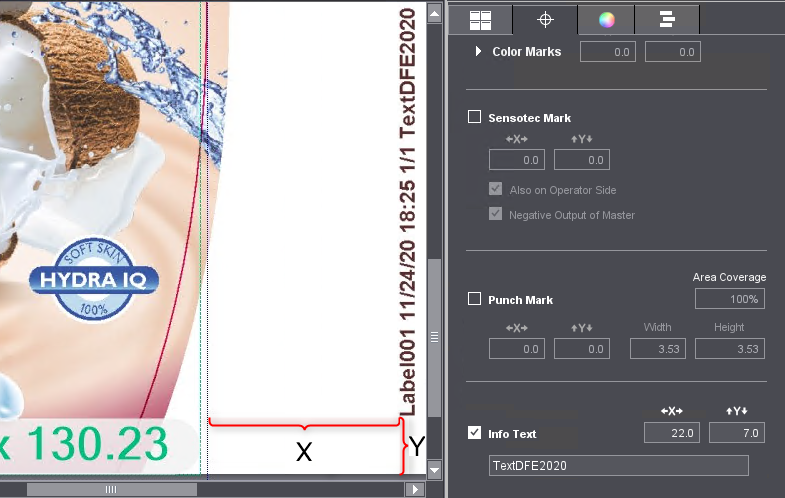Image resolution: width=785 pixels, height=498 pixels.
Task: Open the color wheel tab
Action: (605, 19)
